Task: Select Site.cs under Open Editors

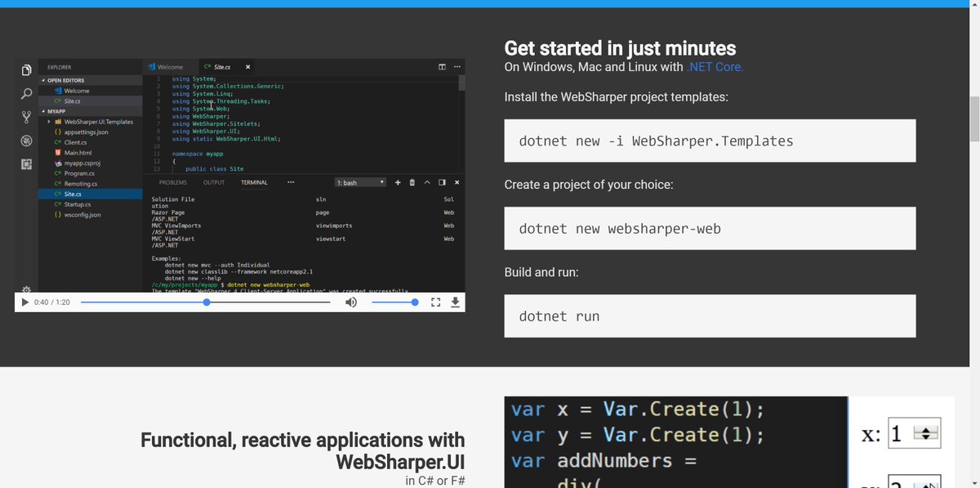Action: pyautogui.click(x=91, y=101)
